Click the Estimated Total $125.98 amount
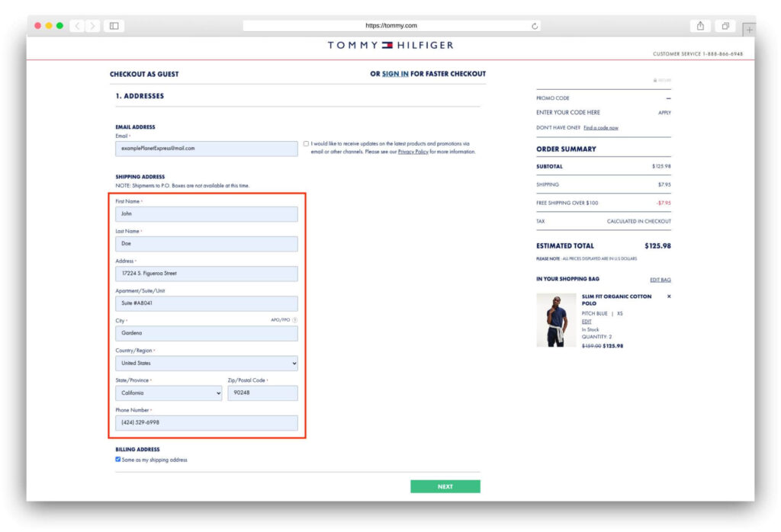Screen dimensions: 781x532 click(x=657, y=246)
